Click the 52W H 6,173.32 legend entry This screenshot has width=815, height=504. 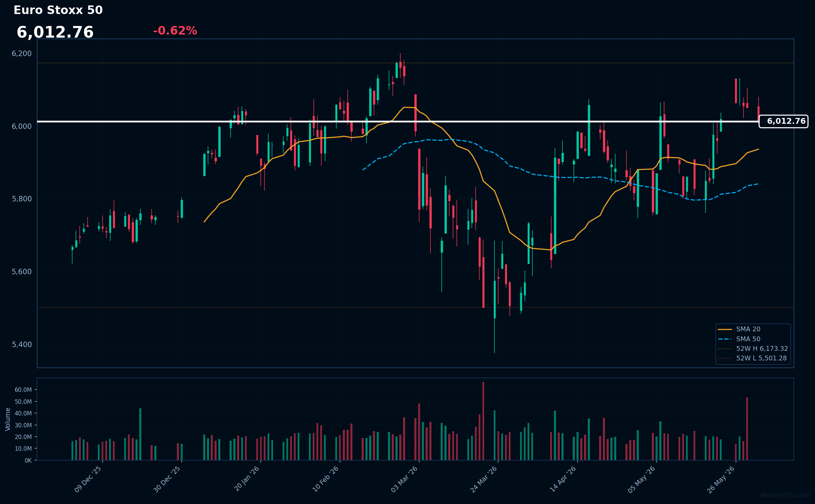click(x=753, y=349)
